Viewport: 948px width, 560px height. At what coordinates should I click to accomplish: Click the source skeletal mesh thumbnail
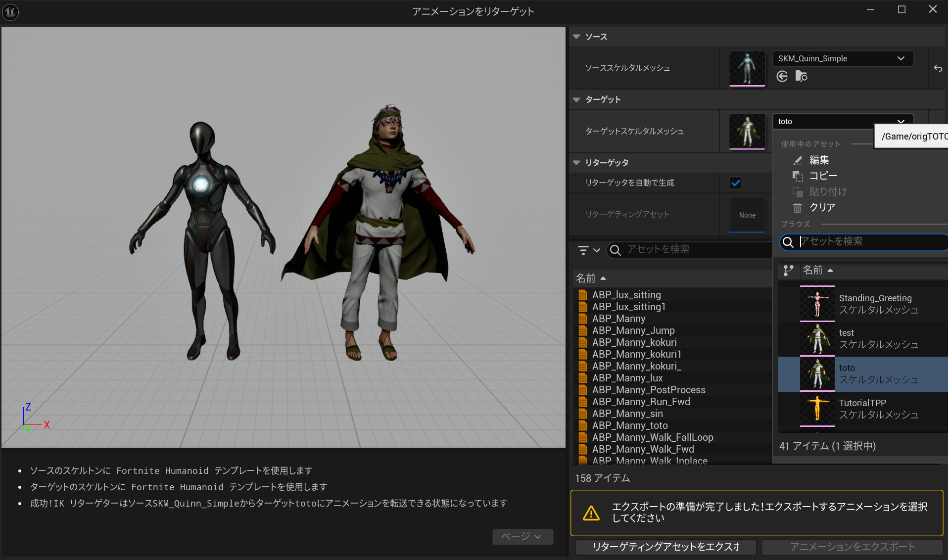pos(747,68)
